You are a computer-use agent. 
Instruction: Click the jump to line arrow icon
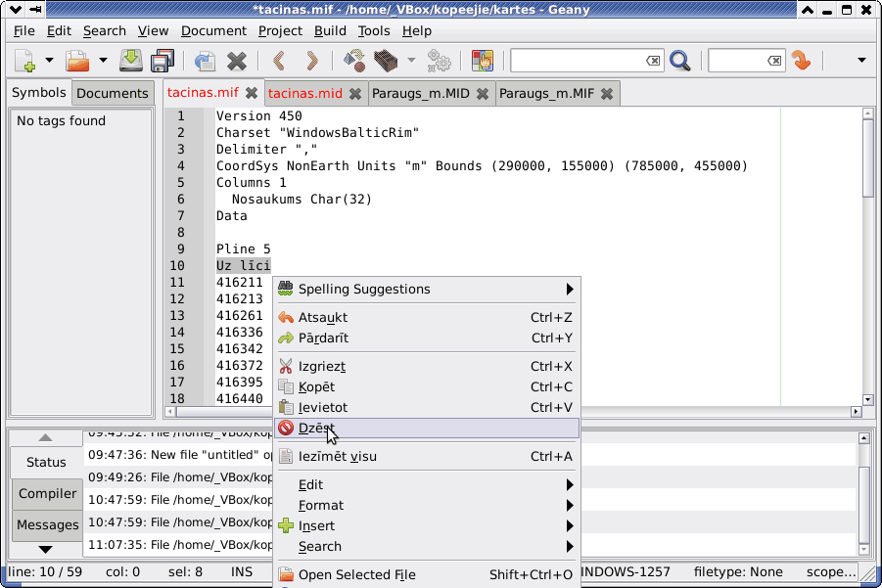coord(801,60)
